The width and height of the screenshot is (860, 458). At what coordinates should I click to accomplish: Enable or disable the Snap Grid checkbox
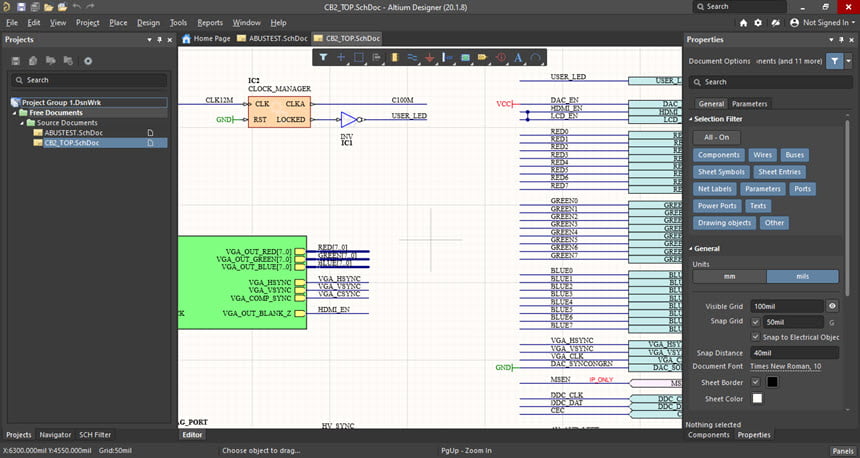coord(755,322)
